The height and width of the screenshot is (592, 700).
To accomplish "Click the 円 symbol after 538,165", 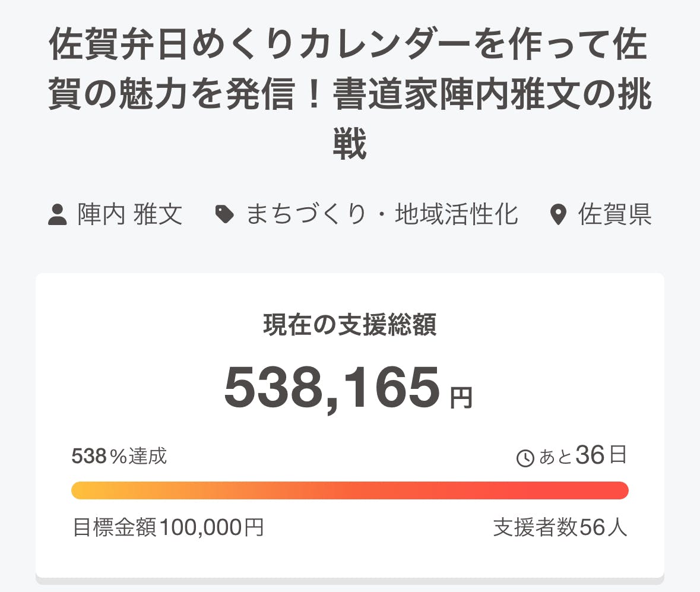I will 461,398.
